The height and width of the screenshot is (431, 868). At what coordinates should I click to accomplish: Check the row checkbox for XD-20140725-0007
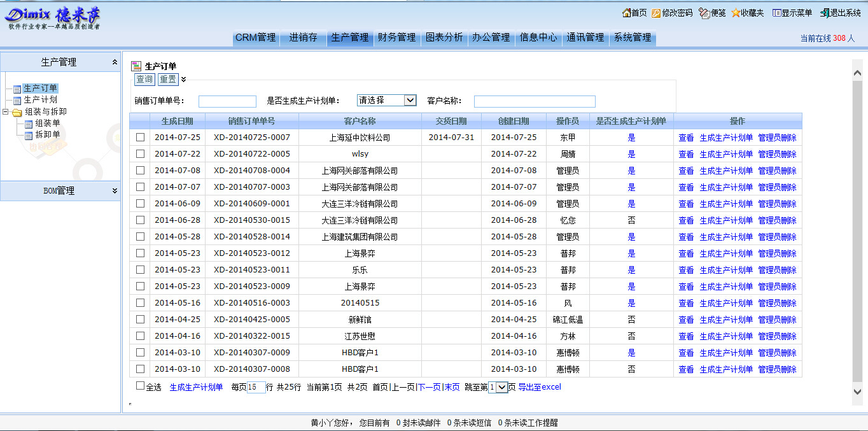coord(140,137)
